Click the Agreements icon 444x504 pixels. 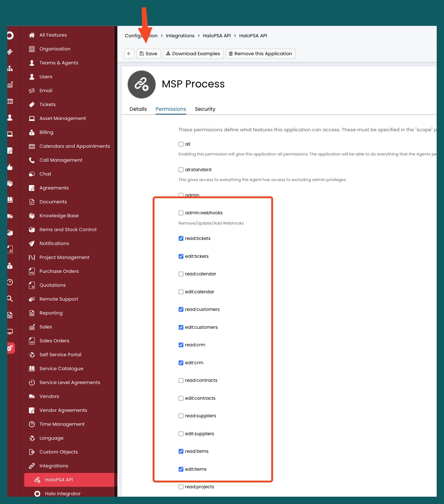(x=32, y=188)
